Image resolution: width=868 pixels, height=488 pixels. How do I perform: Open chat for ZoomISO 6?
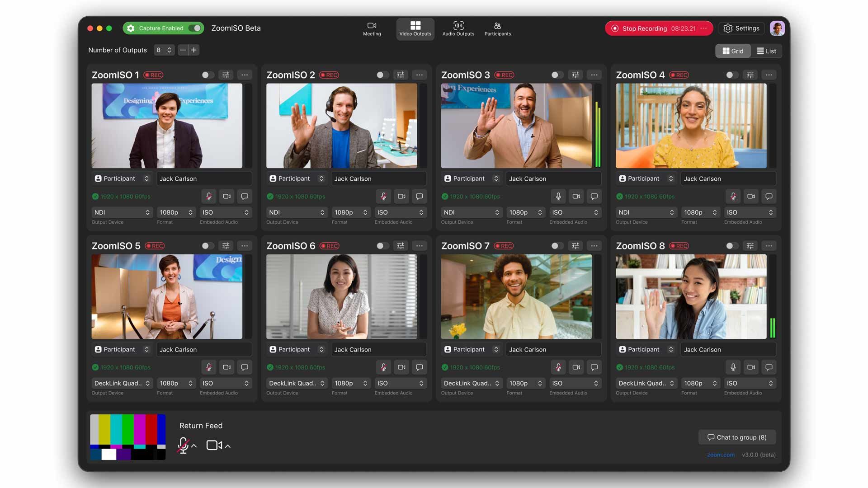pos(420,367)
